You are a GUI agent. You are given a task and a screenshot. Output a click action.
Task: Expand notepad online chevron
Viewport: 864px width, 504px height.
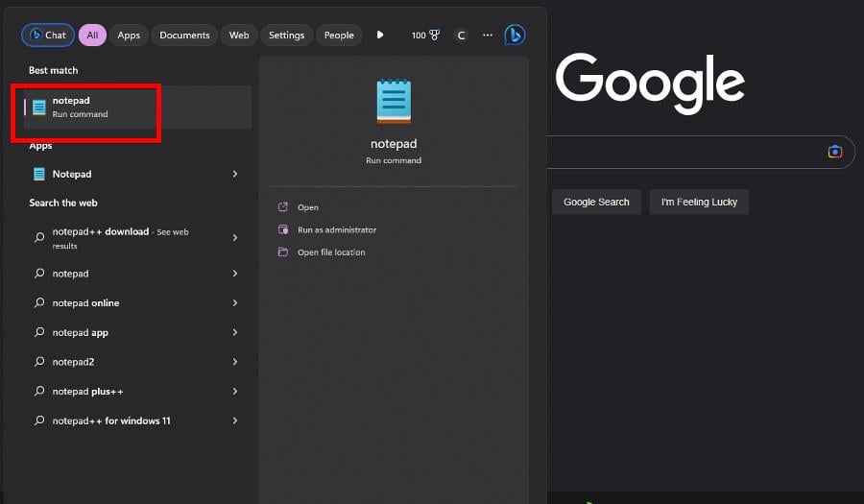click(235, 303)
